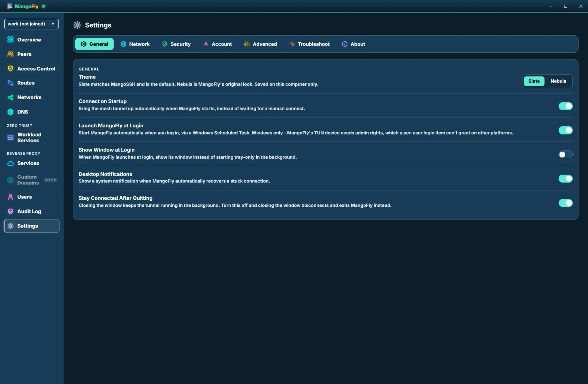Click the Theme setting title
The height and width of the screenshot is (384, 588).
(x=87, y=77)
